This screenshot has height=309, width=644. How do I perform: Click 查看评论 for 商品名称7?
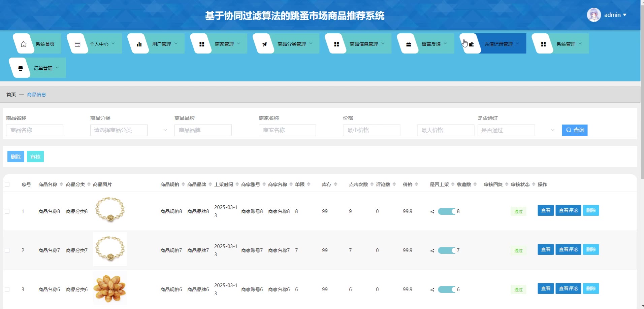coord(568,250)
